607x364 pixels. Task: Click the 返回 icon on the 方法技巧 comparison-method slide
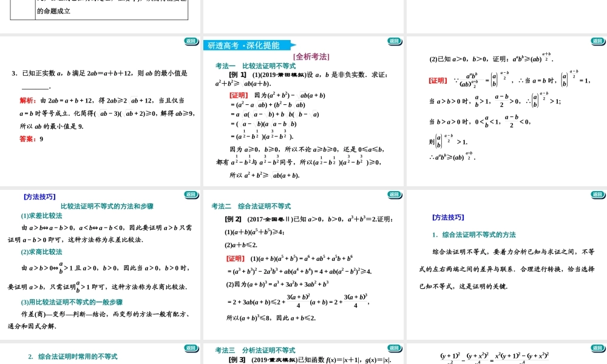coord(191,195)
